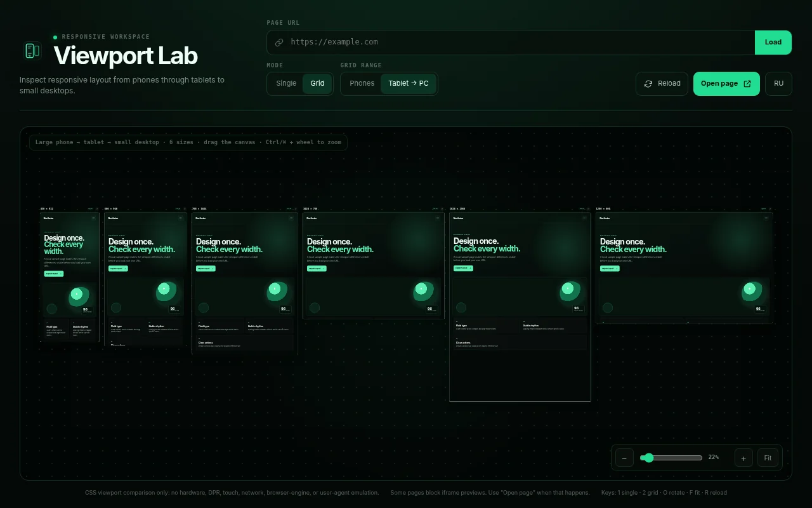Image resolution: width=812 pixels, height=508 pixels.
Task: Select the Phones grid range
Action: (362, 84)
